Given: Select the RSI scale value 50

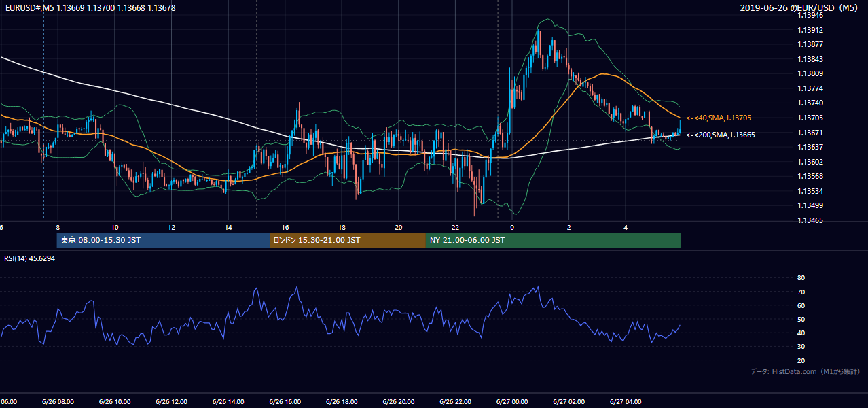Looking at the screenshot, I should [801, 319].
